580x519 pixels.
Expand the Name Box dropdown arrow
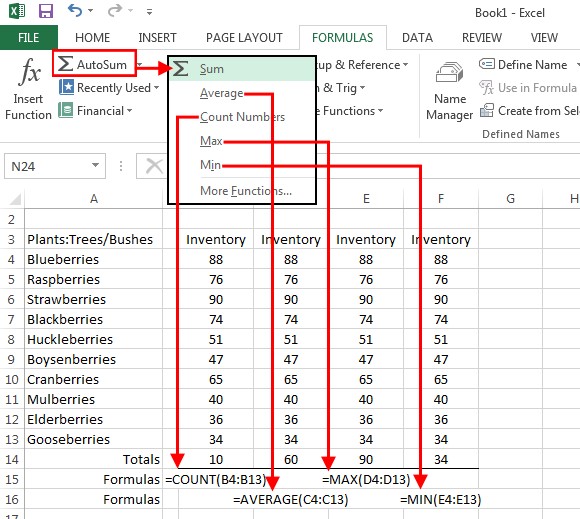(95, 165)
